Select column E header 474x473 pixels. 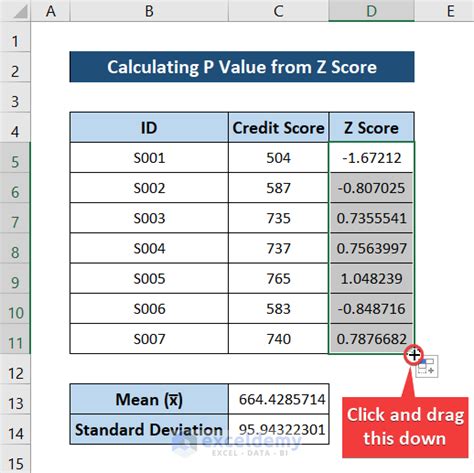pos(444,11)
